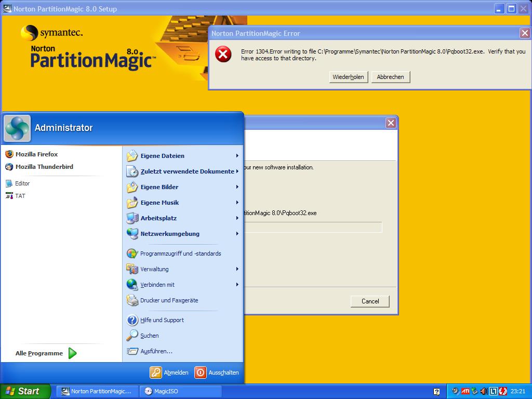Click the help question mark icon on taskbar
This screenshot has height=399, width=532.
(x=436, y=392)
